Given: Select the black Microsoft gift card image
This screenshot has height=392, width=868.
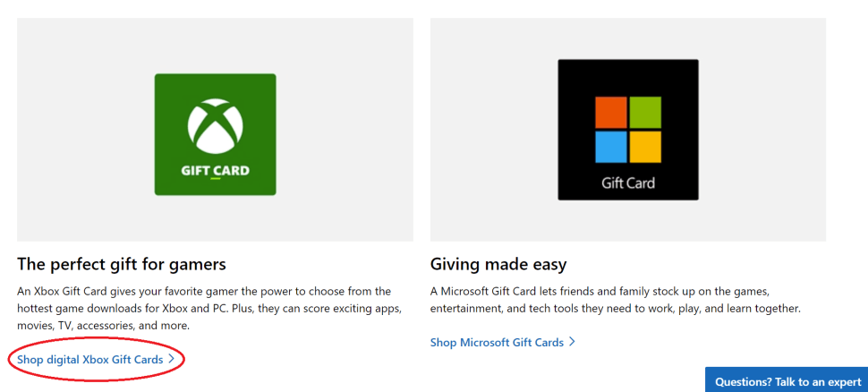Looking at the screenshot, I should tap(628, 130).
